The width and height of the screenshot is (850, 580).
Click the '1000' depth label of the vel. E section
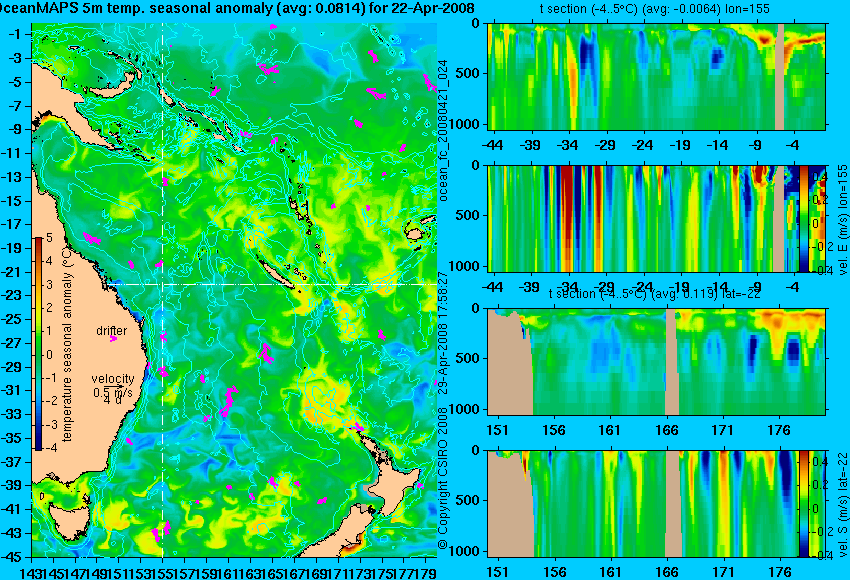pos(466,266)
